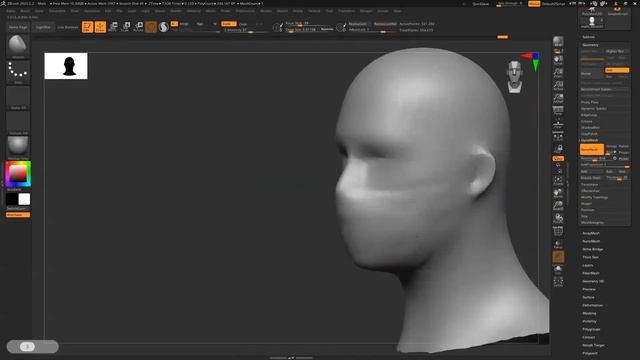Open the material sphere selector

18,147
